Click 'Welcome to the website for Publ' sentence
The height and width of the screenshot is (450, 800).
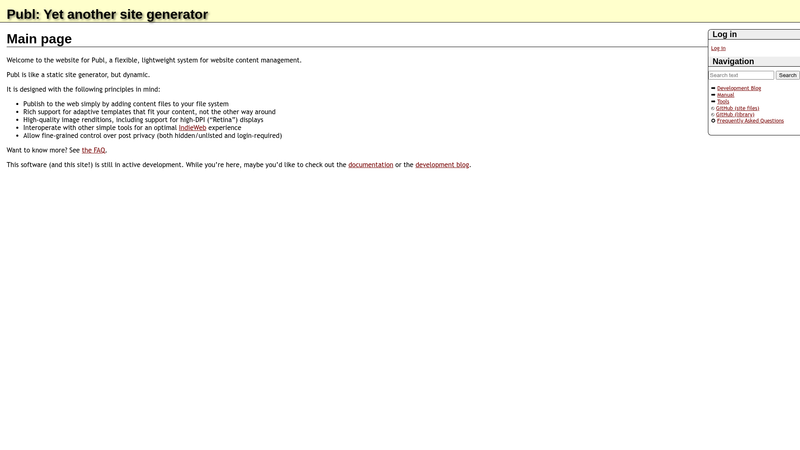(154, 60)
